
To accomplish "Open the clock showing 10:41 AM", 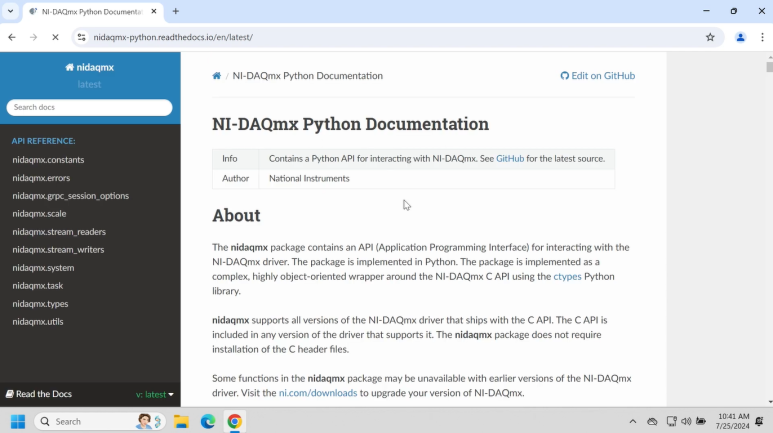I will pos(733,421).
